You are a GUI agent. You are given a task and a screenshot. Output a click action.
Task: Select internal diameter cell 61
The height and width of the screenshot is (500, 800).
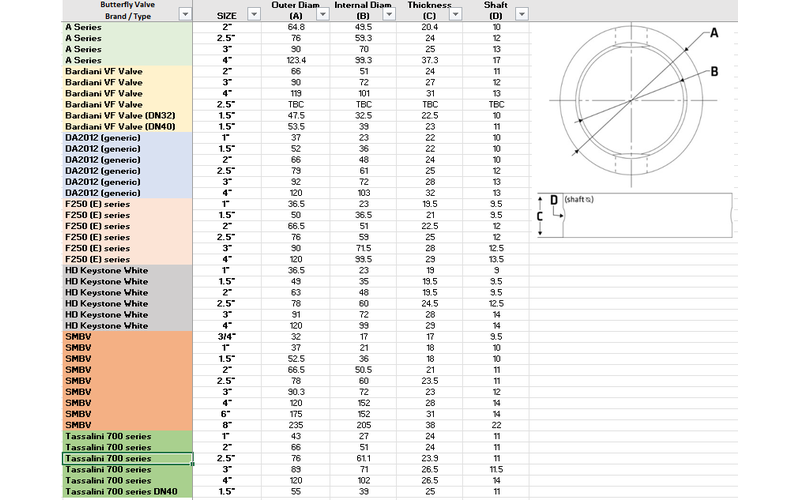click(x=363, y=171)
